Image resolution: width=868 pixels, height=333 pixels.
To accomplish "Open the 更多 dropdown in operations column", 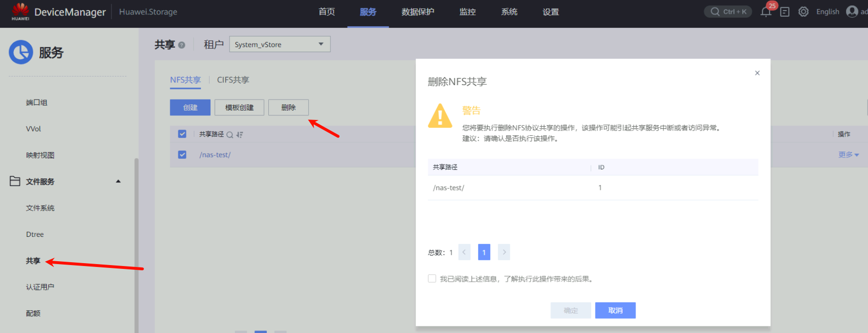I will coord(848,155).
